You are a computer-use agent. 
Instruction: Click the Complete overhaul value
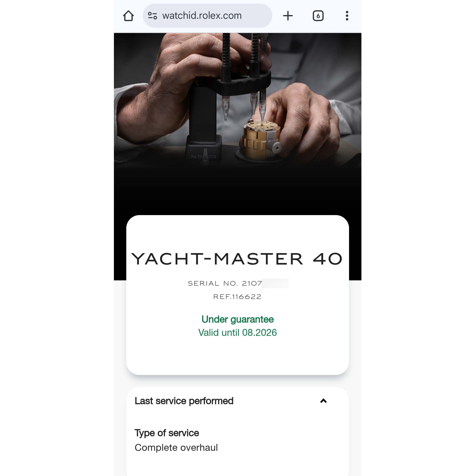point(176,447)
